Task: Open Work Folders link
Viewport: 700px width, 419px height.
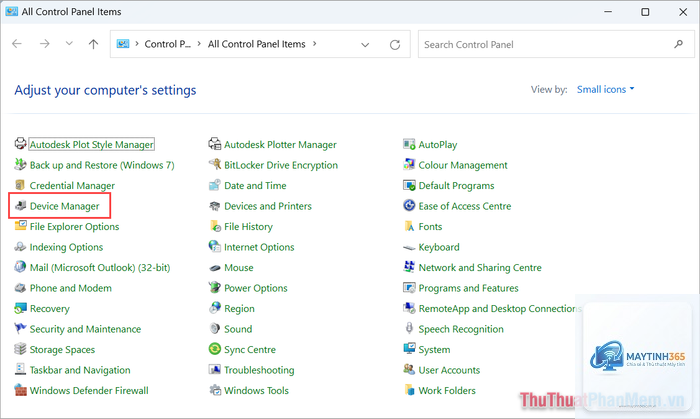Action: (x=447, y=390)
